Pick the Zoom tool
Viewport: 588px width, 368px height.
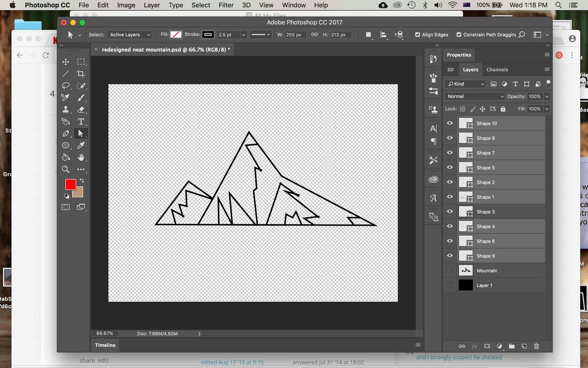pyautogui.click(x=65, y=169)
